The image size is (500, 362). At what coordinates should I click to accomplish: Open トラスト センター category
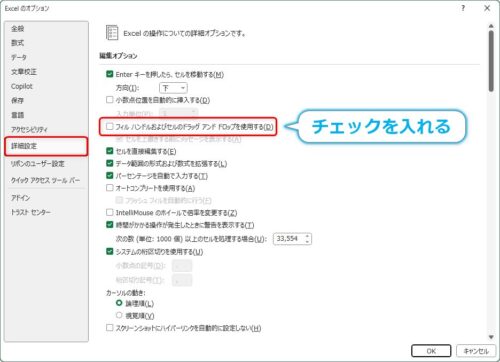click(x=31, y=212)
